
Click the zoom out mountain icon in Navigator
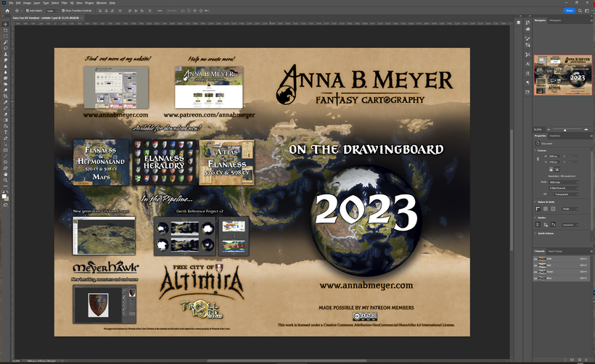549,129
